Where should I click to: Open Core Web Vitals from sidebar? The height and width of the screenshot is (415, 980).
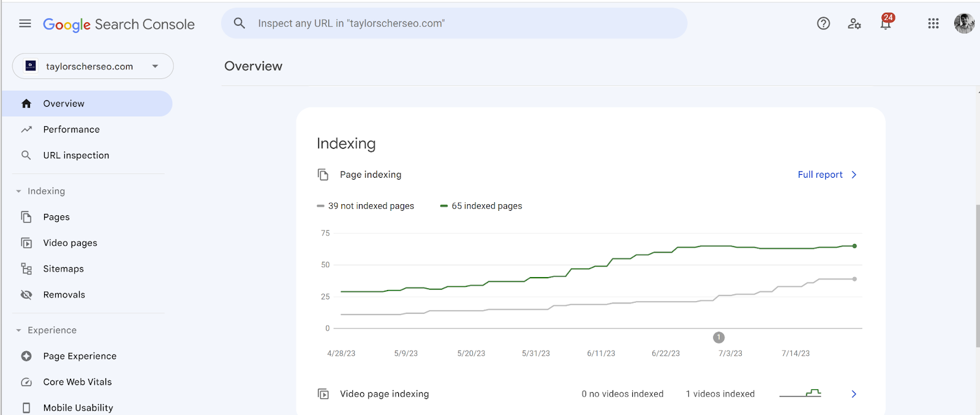coord(77,382)
